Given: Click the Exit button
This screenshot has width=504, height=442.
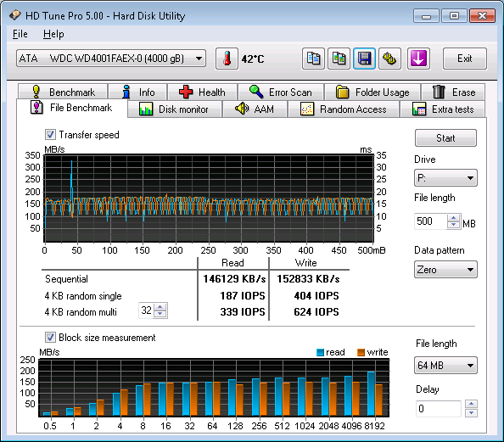Looking at the screenshot, I should click(465, 59).
